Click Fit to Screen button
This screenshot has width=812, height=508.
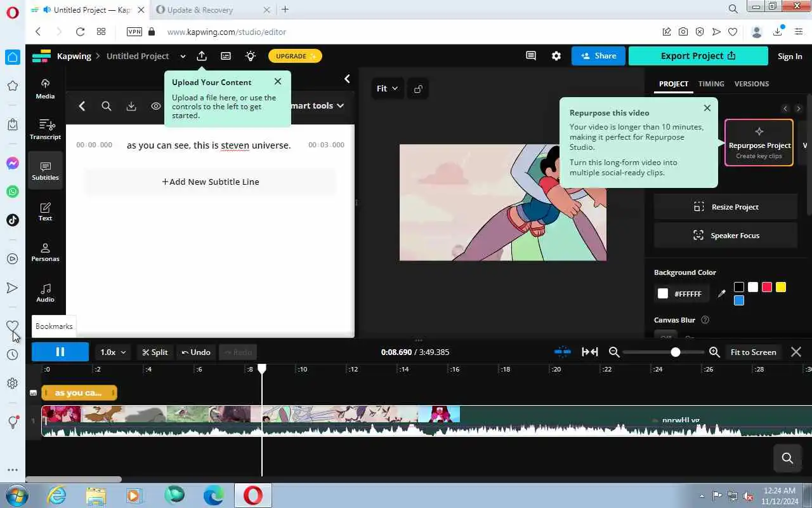(x=753, y=352)
